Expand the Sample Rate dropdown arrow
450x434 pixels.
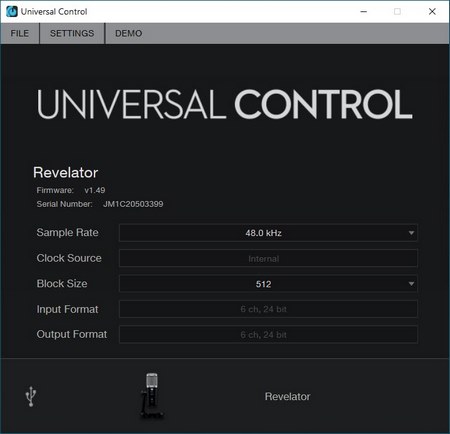tap(411, 233)
